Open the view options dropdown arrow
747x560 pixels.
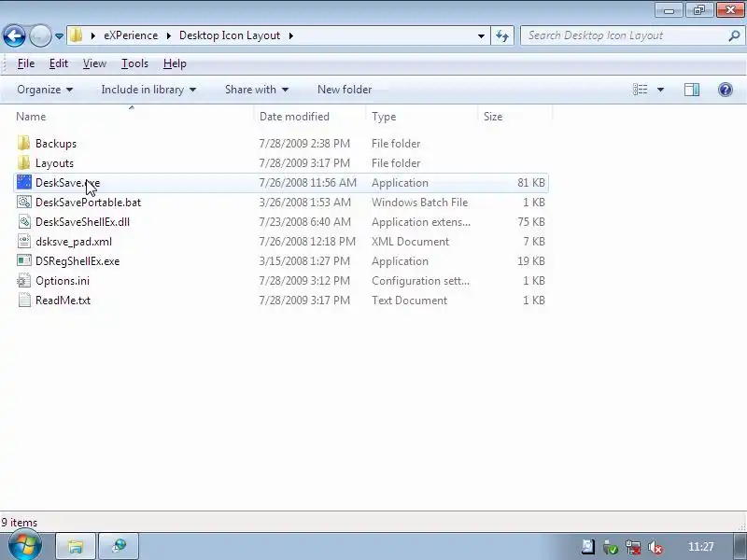click(660, 90)
